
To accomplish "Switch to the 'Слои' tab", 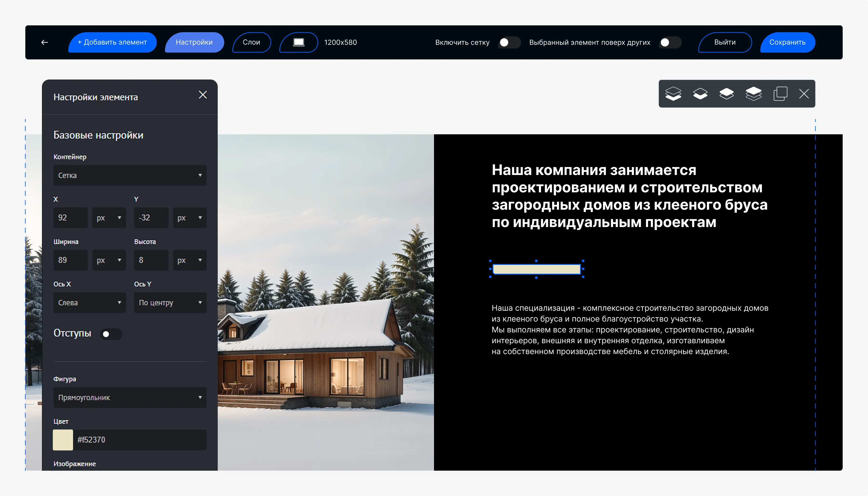I will (251, 42).
